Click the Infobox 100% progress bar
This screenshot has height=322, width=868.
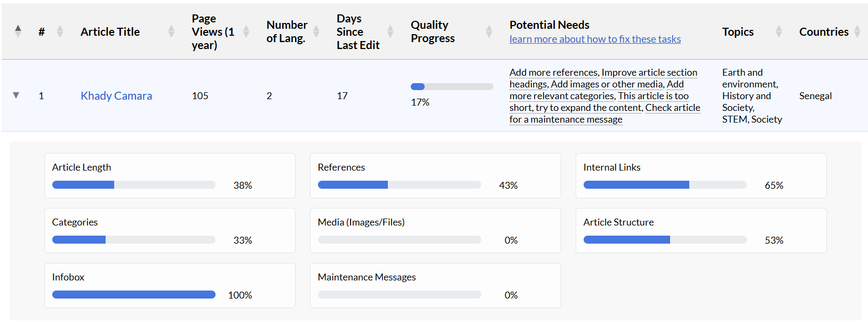coord(133,295)
